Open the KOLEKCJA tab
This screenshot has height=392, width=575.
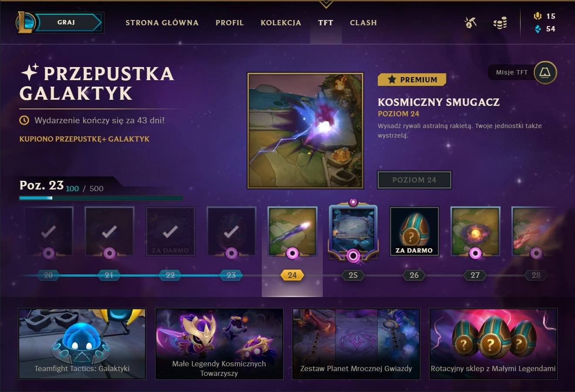[281, 23]
